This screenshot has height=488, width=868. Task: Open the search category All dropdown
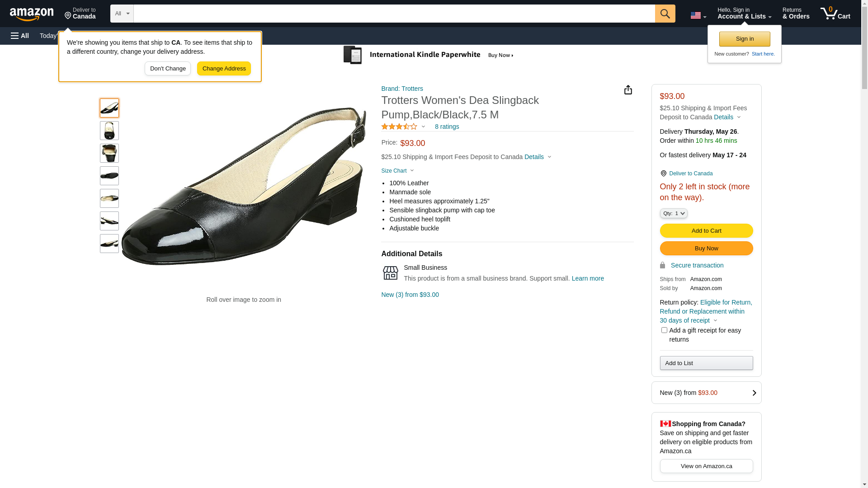[122, 14]
